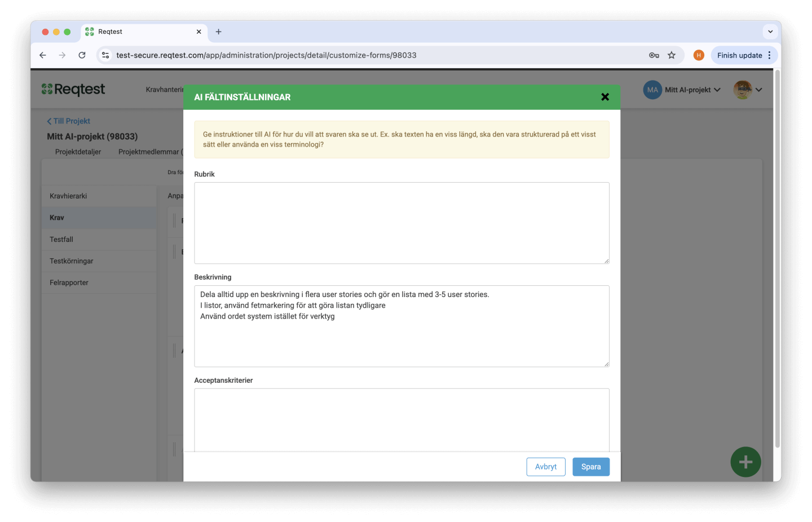Open a new browser tab with plus

click(219, 32)
